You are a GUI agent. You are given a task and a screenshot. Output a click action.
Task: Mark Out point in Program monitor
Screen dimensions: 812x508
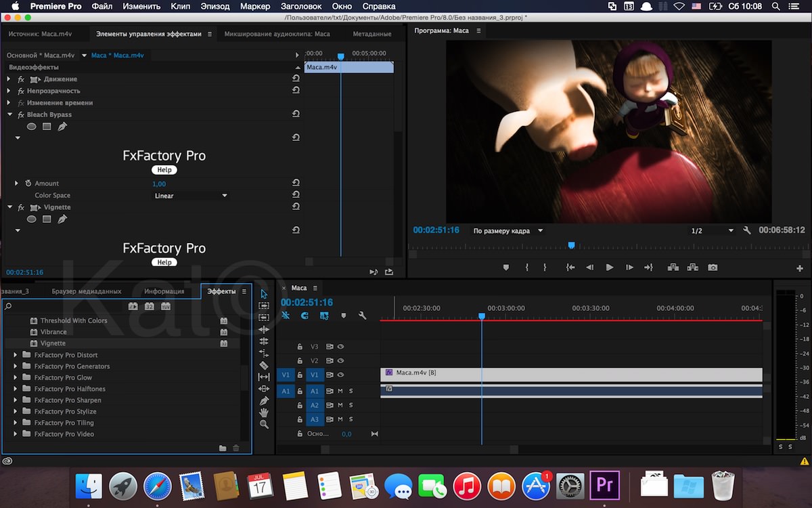[x=545, y=268]
